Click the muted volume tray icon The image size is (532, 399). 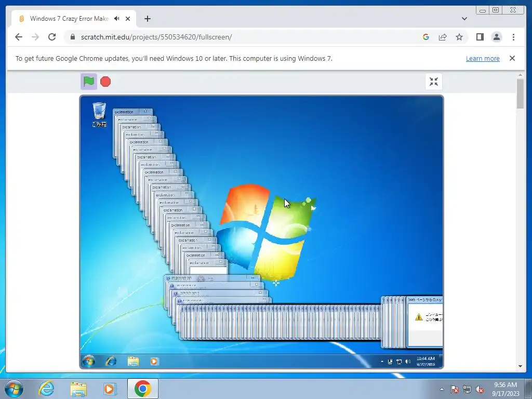pos(480,390)
